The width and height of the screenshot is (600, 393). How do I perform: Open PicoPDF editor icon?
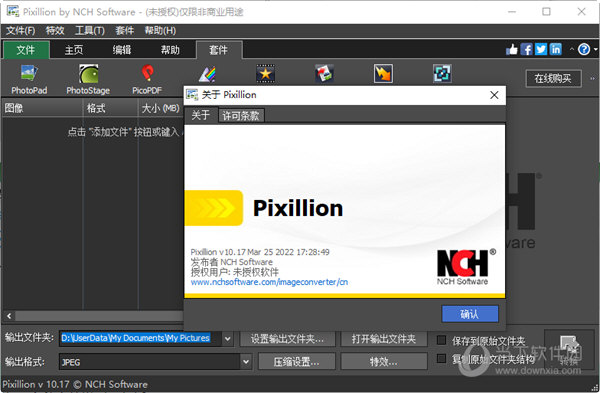147,80
